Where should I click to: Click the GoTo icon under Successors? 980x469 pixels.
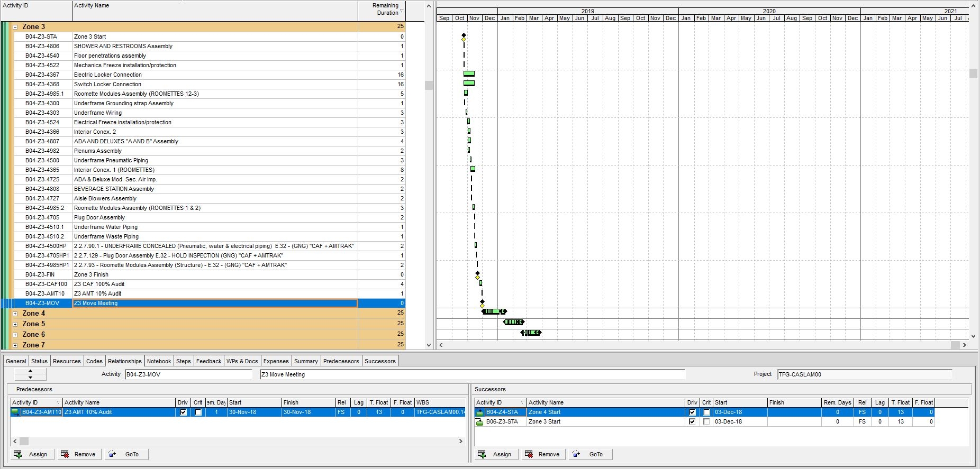(576, 454)
